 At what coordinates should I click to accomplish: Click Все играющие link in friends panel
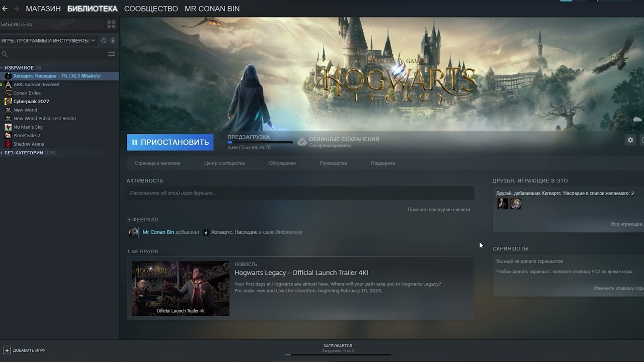click(x=627, y=224)
